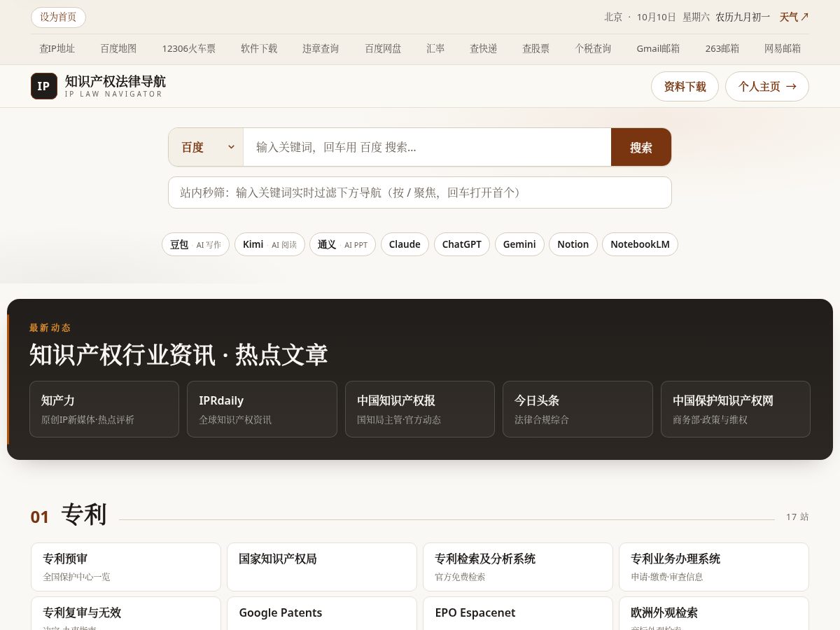Viewport: 840px width, 630px height.
Task: Focus the main keyword search field
Action: (x=427, y=147)
